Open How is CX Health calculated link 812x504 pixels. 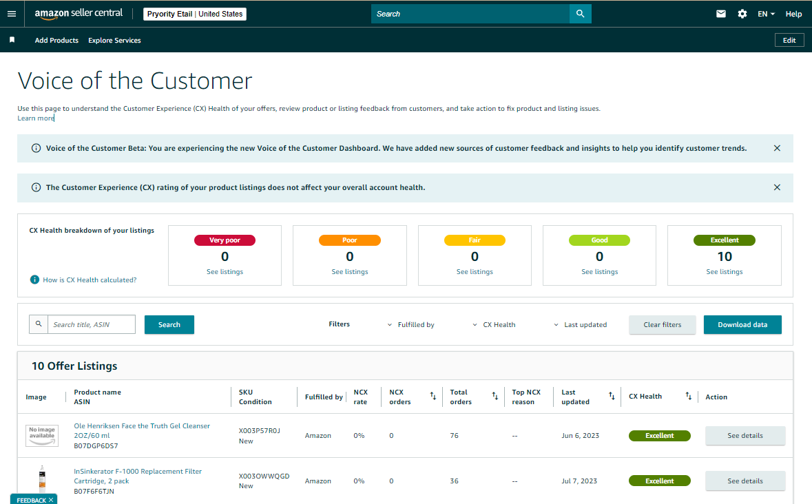(90, 280)
